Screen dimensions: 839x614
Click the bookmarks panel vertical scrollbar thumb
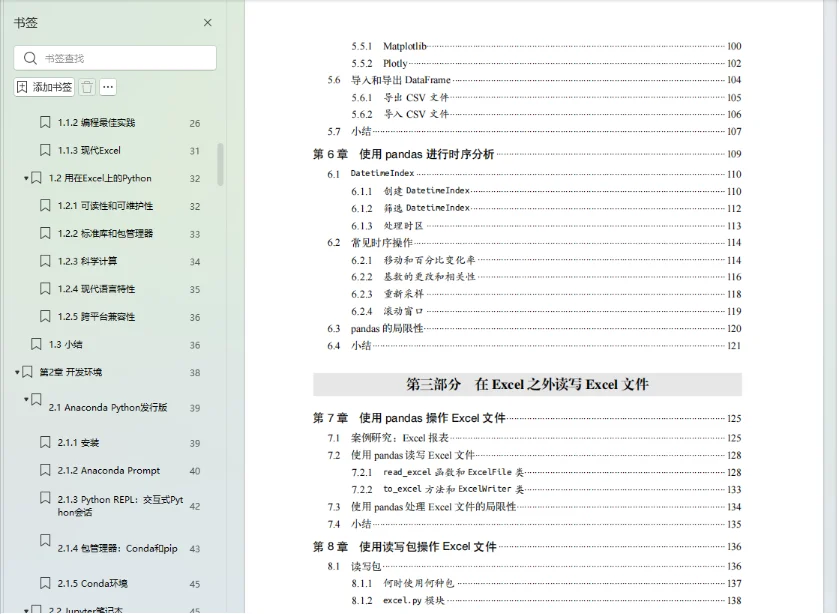pos(220,164)
